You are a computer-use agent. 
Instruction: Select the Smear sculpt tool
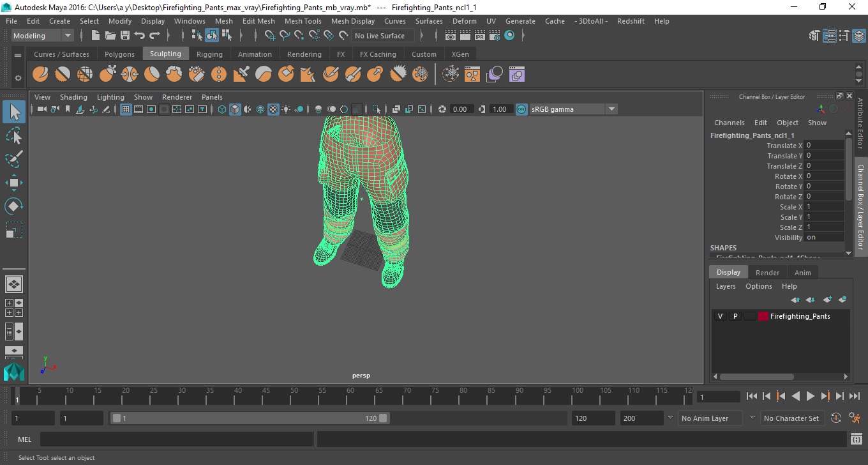pyautogui.click(x=353, y=75)
